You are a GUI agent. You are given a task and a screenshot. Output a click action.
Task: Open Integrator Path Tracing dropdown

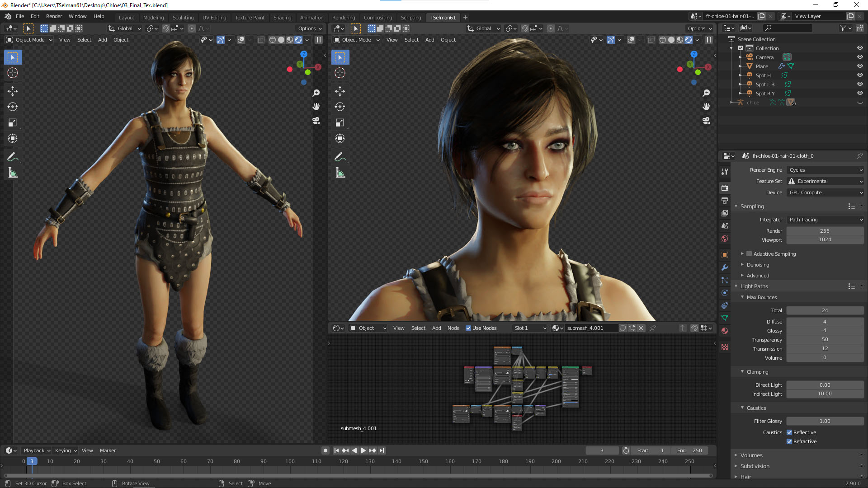pyautogui.click(x=826, y=220)
